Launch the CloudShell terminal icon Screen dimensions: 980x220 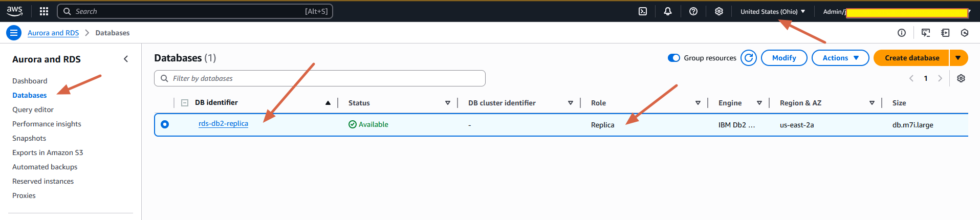click(x=643, y=11)
